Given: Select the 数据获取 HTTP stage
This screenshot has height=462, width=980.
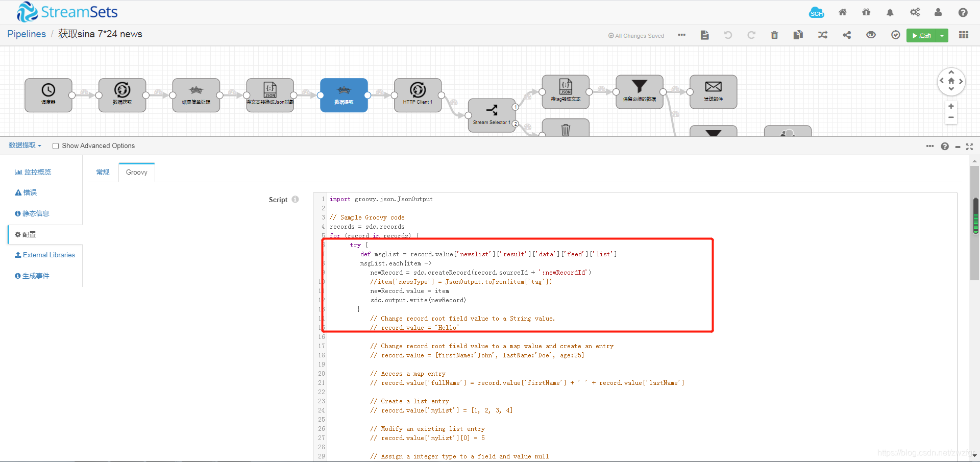Looking at the screenshot, I should (122, 95).
